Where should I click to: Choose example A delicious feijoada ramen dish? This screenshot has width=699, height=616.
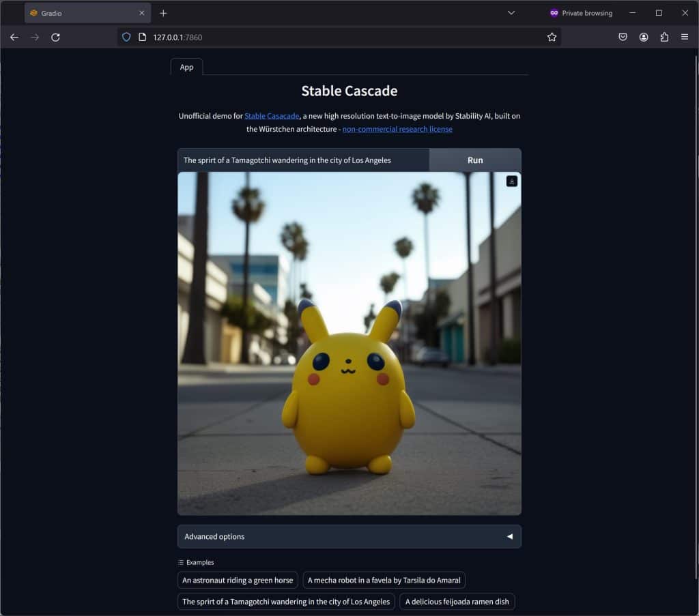pyautogui.click(x=457, y=602)
